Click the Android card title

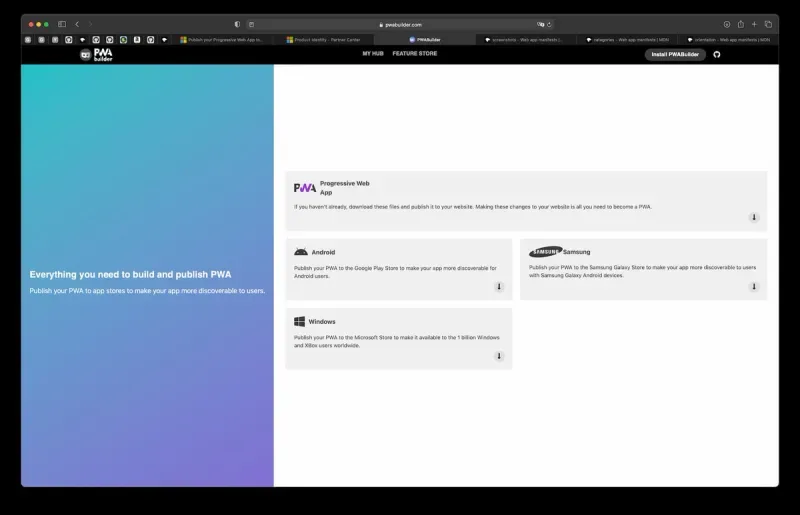(323, 252)
